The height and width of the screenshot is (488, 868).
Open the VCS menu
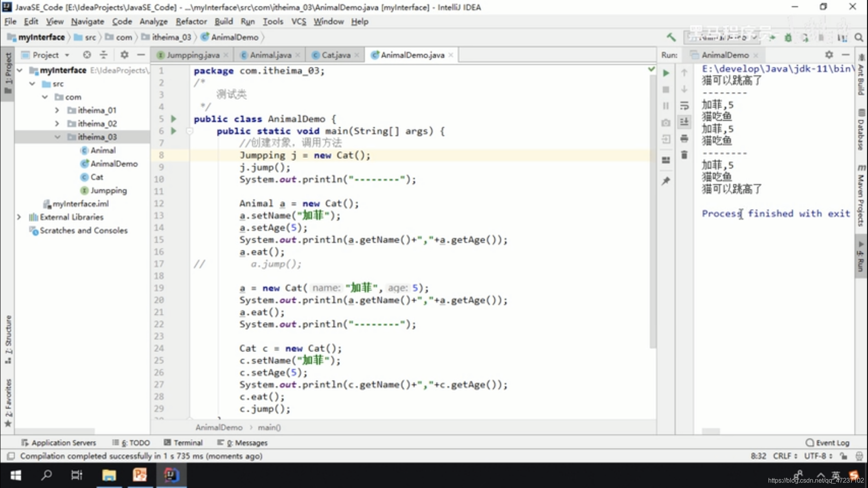[x=298, y=22]
